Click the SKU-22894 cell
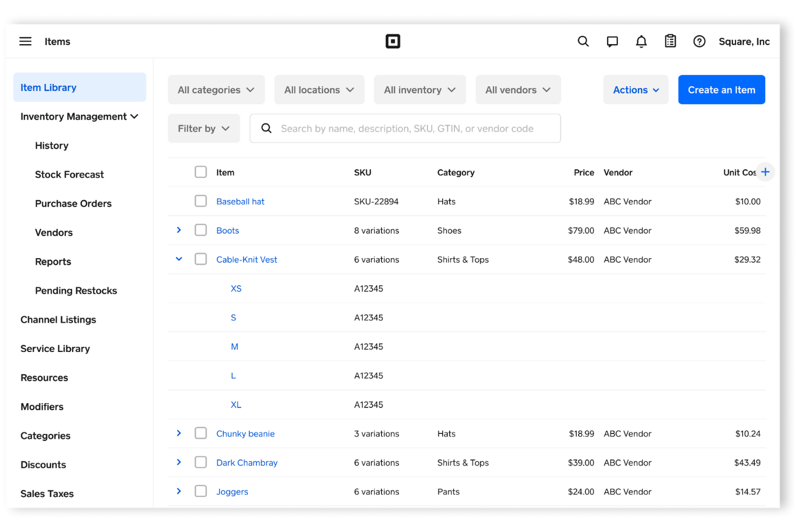798x532 pixels. [376, 202]
